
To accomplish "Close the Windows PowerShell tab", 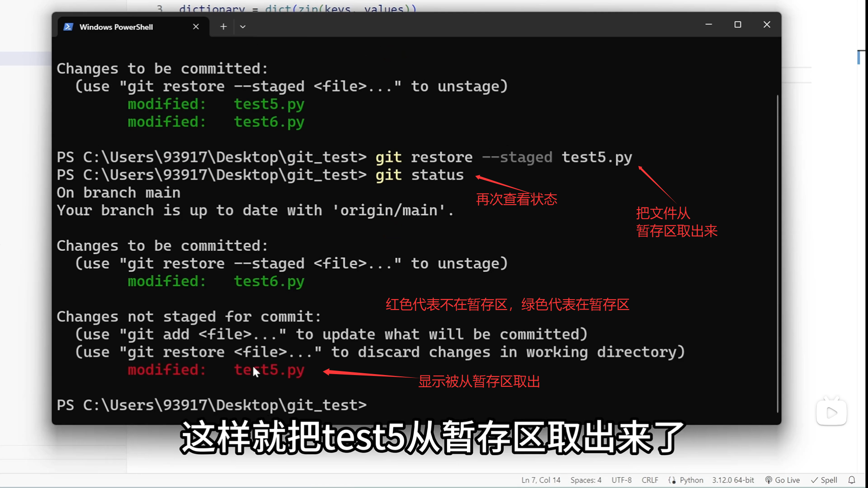I will tap(196, 27).
